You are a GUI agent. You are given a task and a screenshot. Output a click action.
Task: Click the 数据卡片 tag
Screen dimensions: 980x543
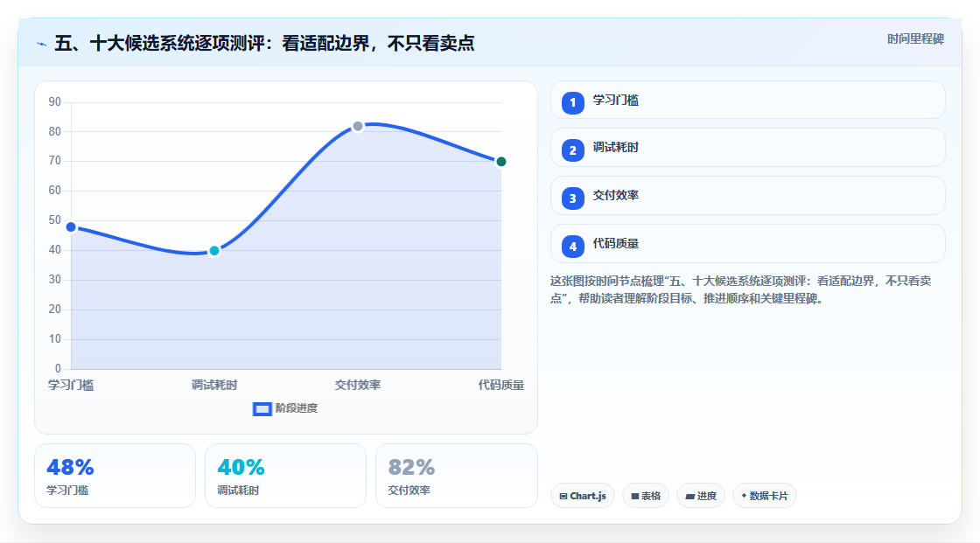coord(765,496)
